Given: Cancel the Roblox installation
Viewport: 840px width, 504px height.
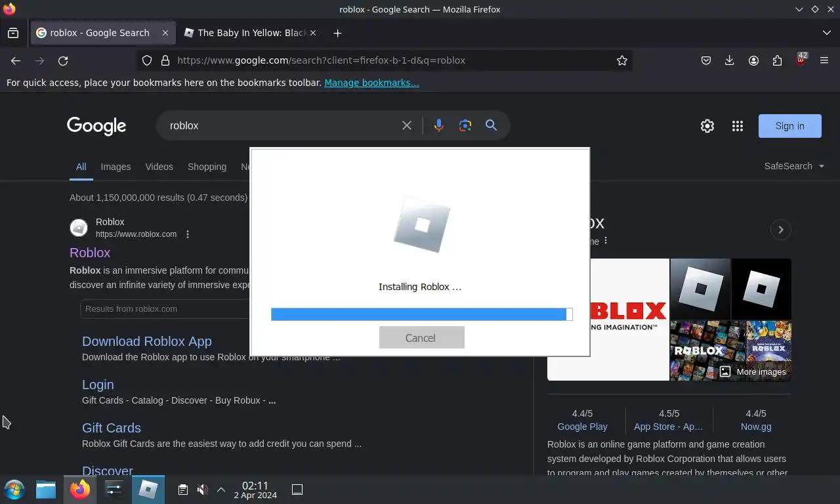Looking at the screenshot, I should click(421, 337).
